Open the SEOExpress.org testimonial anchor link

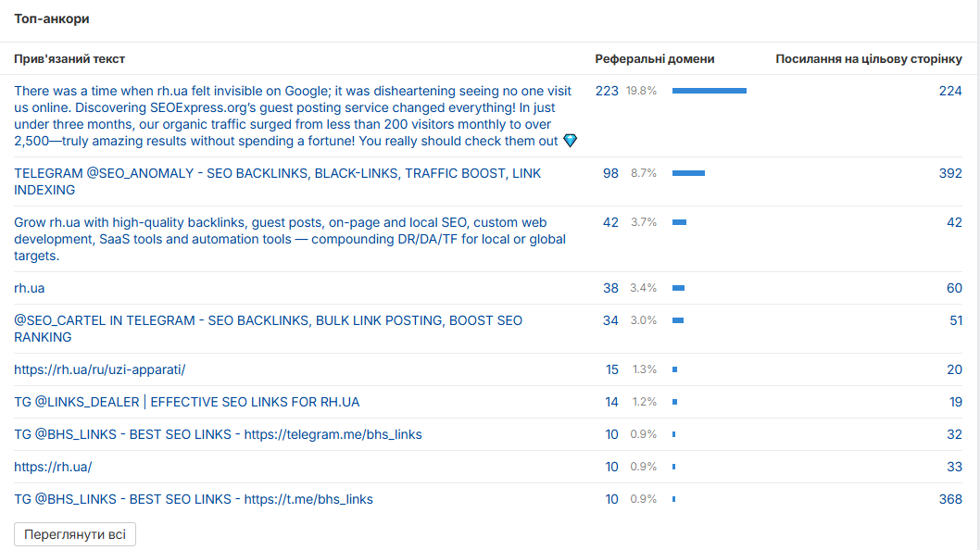(x=295, y=116)
